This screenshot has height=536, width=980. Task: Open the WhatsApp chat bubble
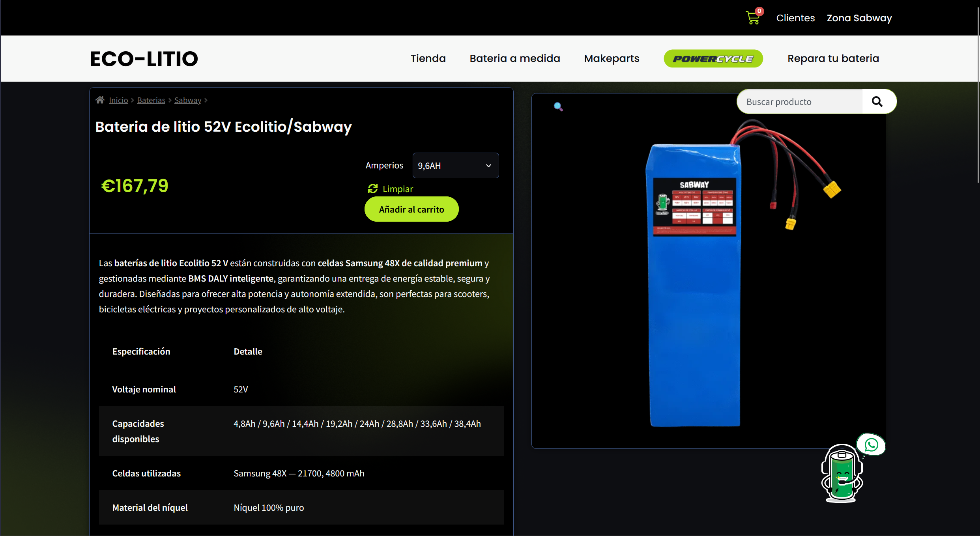point(871,445)
